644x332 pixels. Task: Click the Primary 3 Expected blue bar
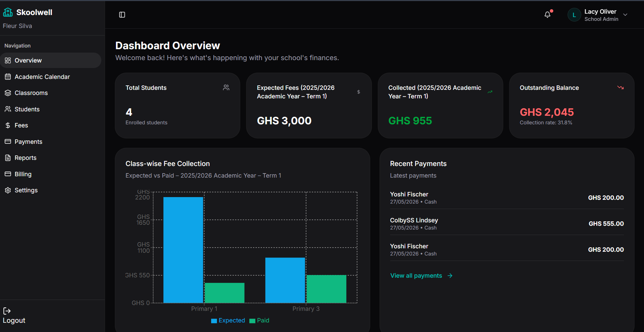(285, 280)
